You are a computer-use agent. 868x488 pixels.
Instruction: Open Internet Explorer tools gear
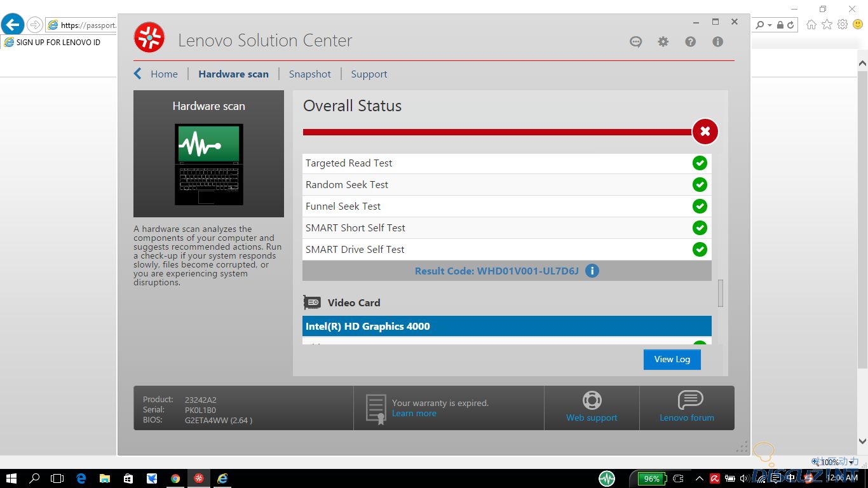point(843,25)
